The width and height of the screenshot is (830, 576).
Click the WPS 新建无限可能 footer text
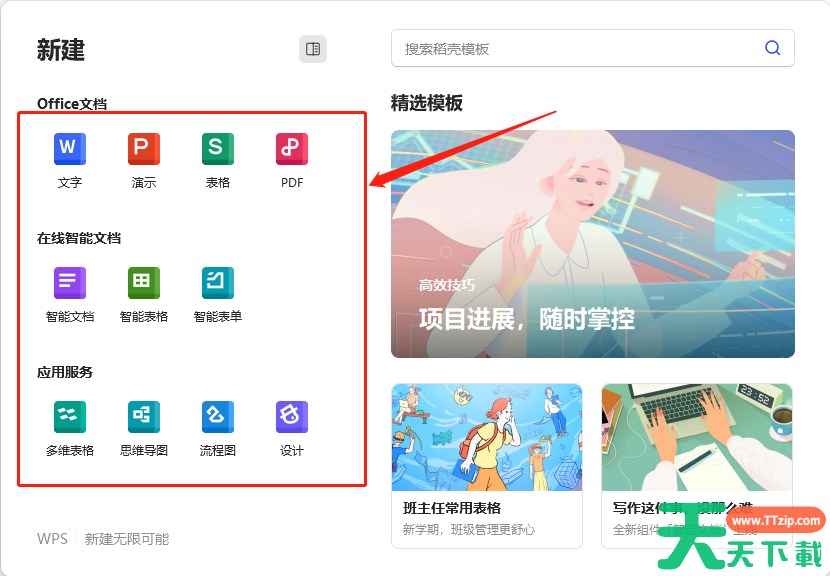(103, 539)
